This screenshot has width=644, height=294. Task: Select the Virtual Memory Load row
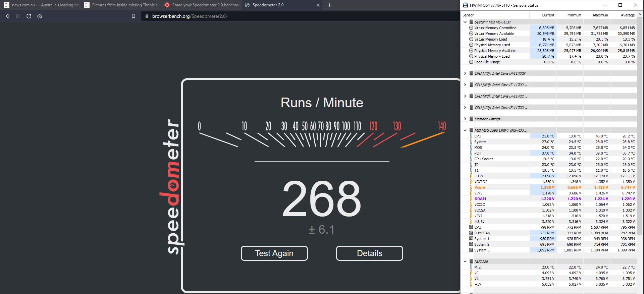click(x=549, y=39)
